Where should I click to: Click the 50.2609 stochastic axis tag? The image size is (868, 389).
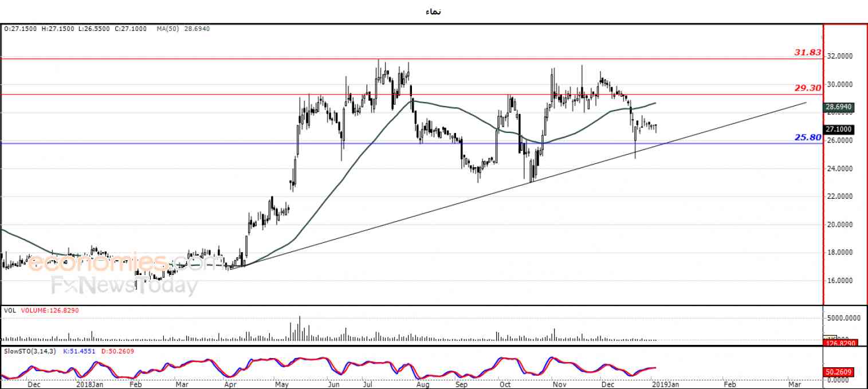tap(840, 372)
